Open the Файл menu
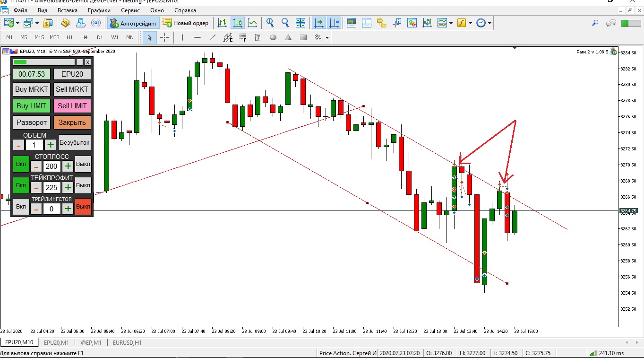This screenshot has height=358, width=644. coord(20,10)
